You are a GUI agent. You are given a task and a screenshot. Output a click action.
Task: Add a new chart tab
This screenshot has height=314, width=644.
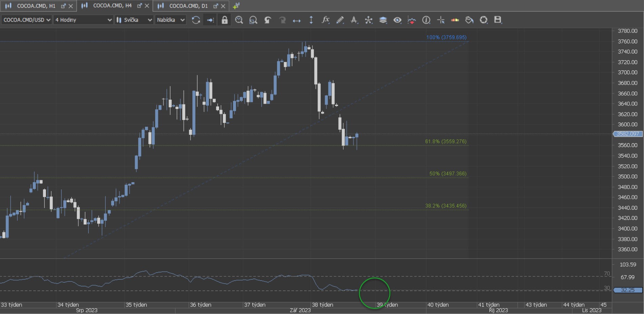[236, 6]
